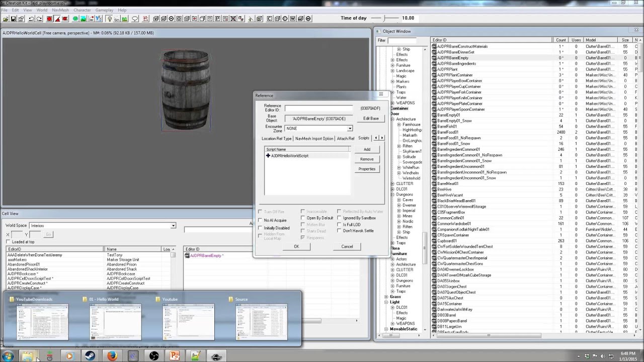
Task: Open OBS from the taskbar
Action: [x=154, y=356]
